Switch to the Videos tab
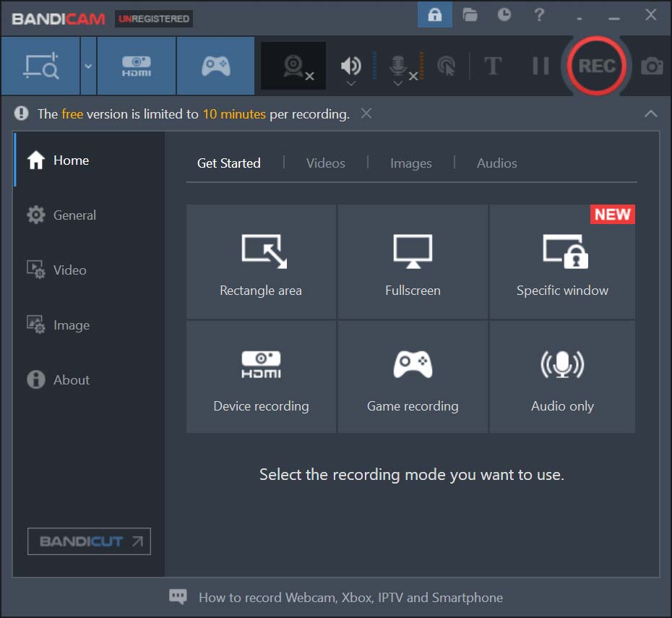The width and height of the screenshot is (672, 618). (326, 163)
